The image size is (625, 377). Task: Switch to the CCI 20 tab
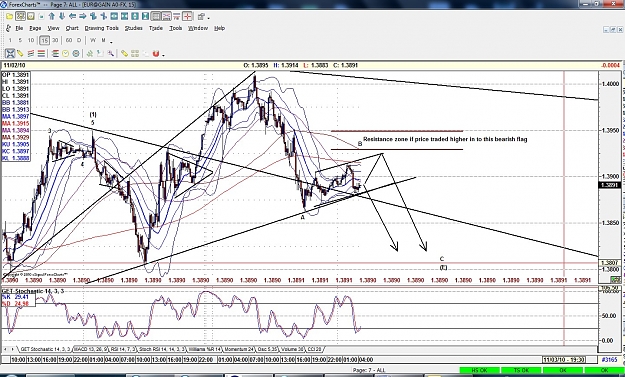pos(314,350)
